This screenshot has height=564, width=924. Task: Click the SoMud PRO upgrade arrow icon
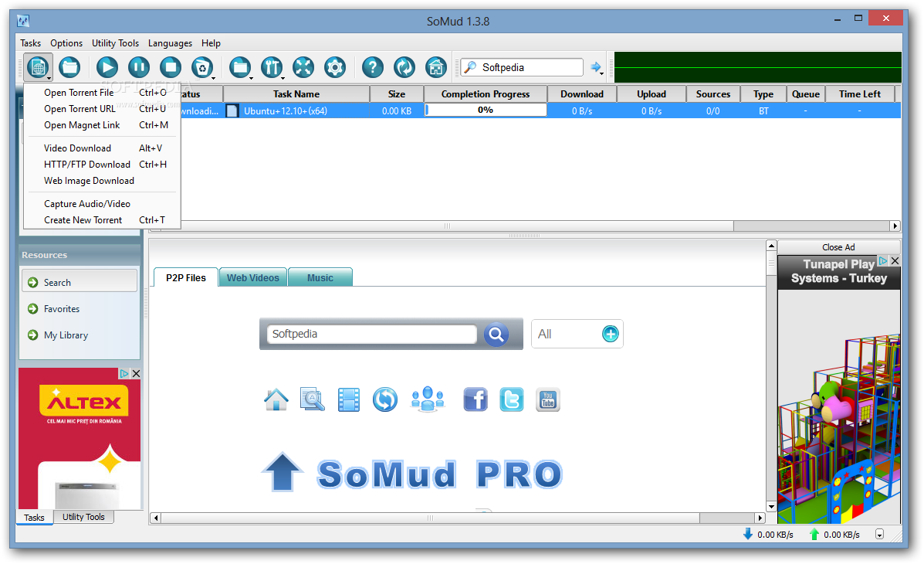coord(283,472)
